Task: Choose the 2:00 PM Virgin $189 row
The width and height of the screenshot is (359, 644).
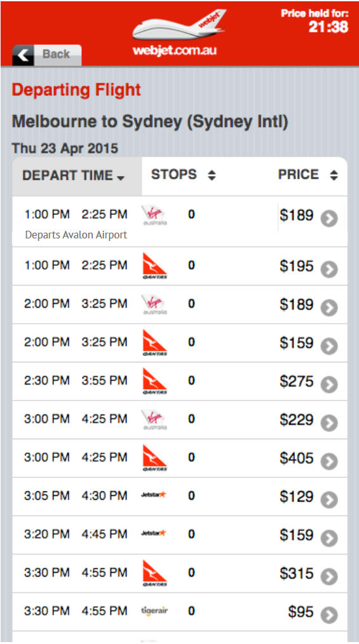Action: click(x=180, y=305)
